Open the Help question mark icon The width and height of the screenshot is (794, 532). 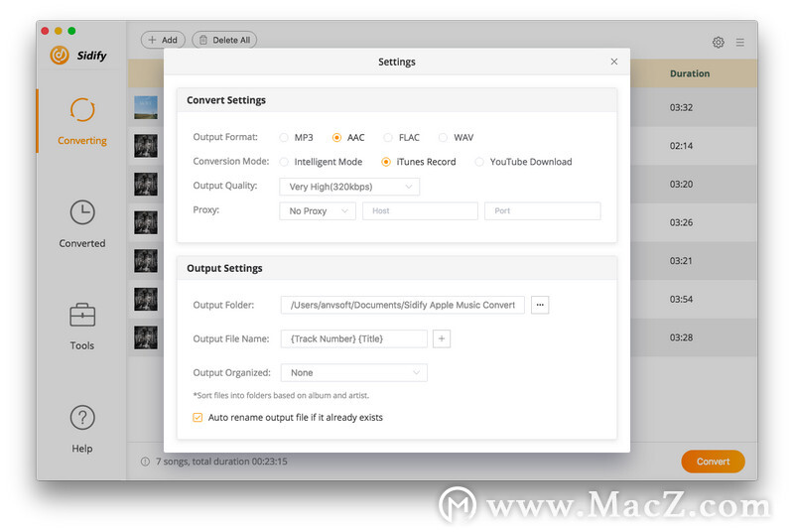coord(82,418)
